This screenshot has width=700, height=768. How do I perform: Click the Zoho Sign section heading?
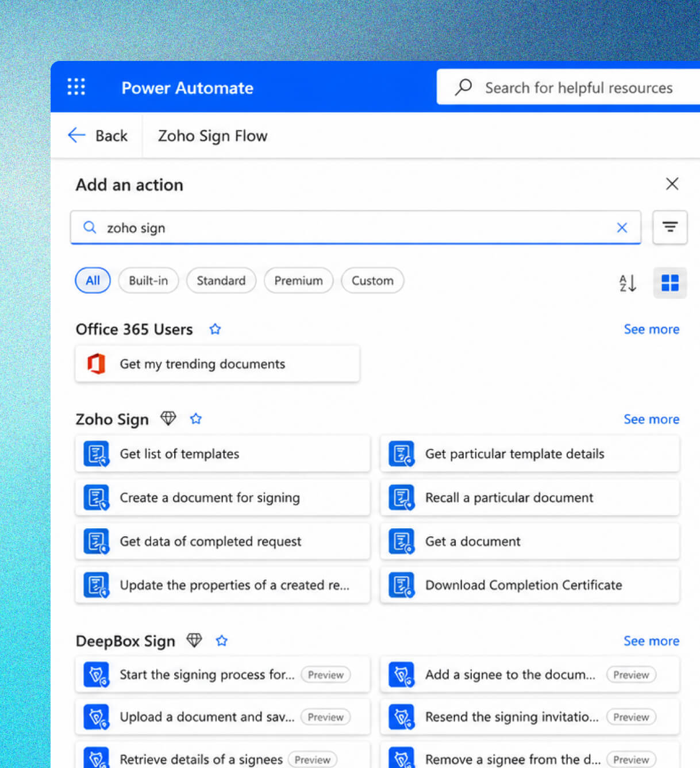[112, 419]
